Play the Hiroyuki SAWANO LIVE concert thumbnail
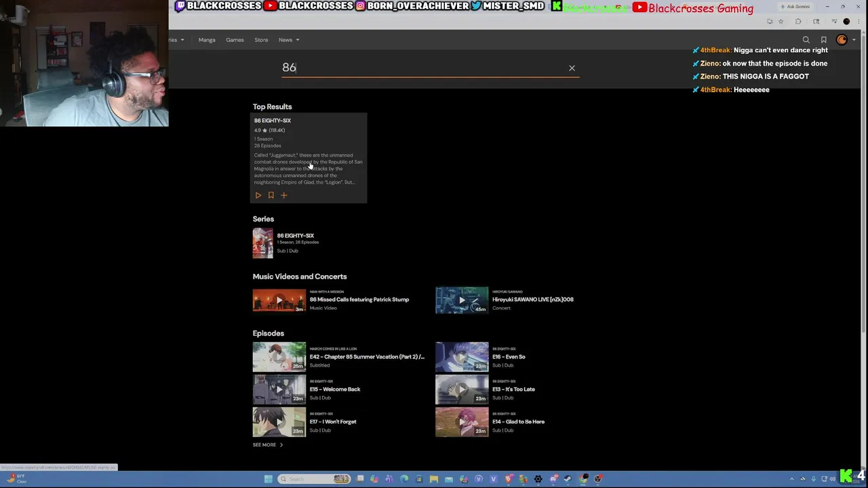This screenshot has height=488, width=868. [x=462, y=300]
